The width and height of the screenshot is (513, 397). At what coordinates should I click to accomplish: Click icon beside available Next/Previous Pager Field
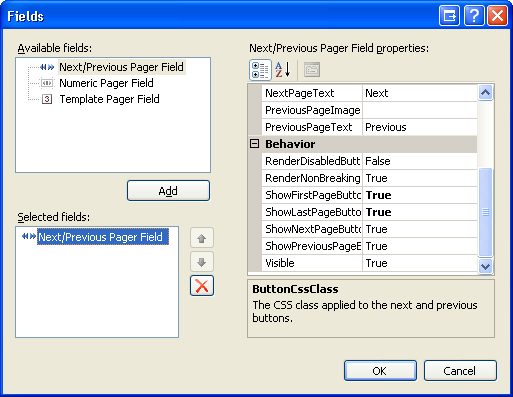click(47, 67)
